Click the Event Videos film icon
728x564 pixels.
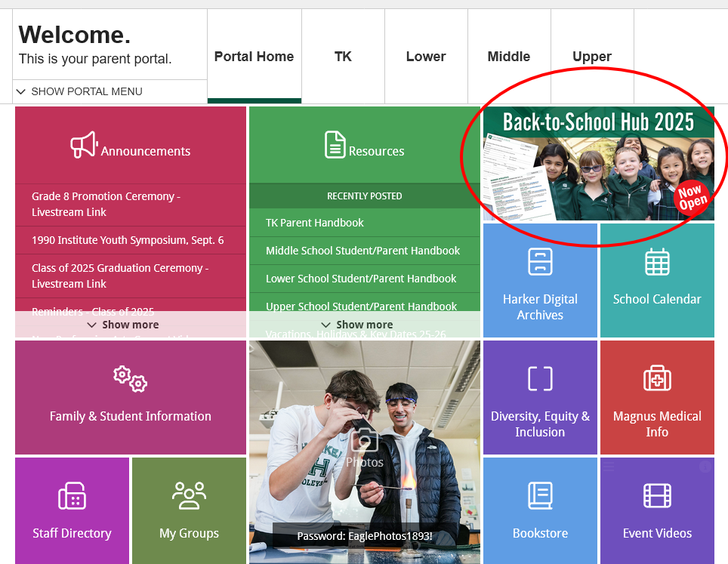click(657, 496)
